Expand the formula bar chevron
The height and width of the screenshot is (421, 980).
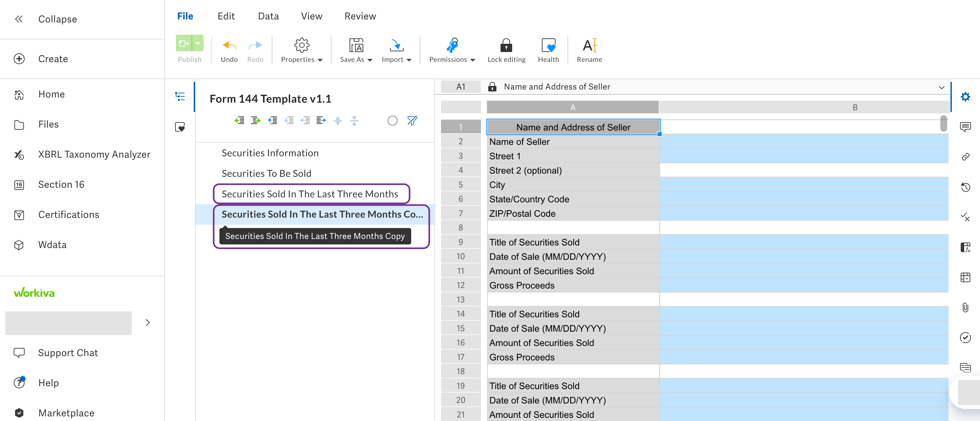941,87
